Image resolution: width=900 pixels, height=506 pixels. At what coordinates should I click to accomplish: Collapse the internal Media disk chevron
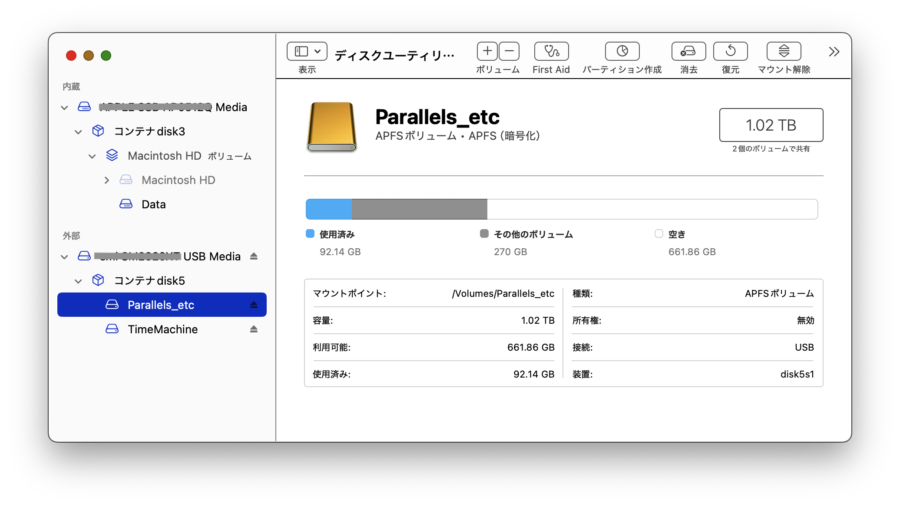point(65,107)
